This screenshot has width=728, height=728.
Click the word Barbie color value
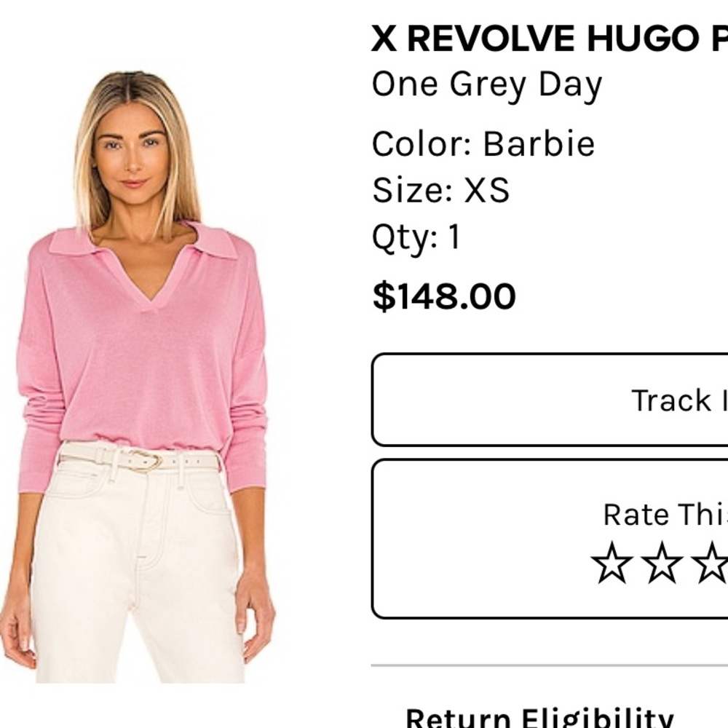[539, 144]
